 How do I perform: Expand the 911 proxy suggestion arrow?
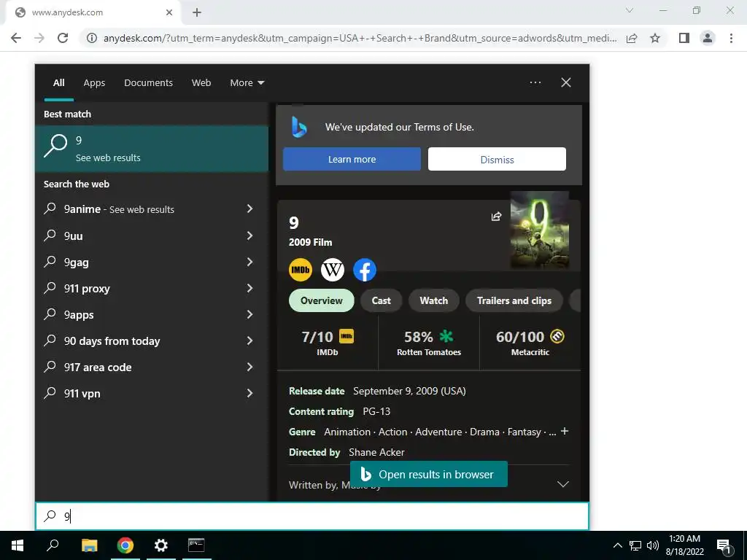pyautogui.click(x=249, y=288)
